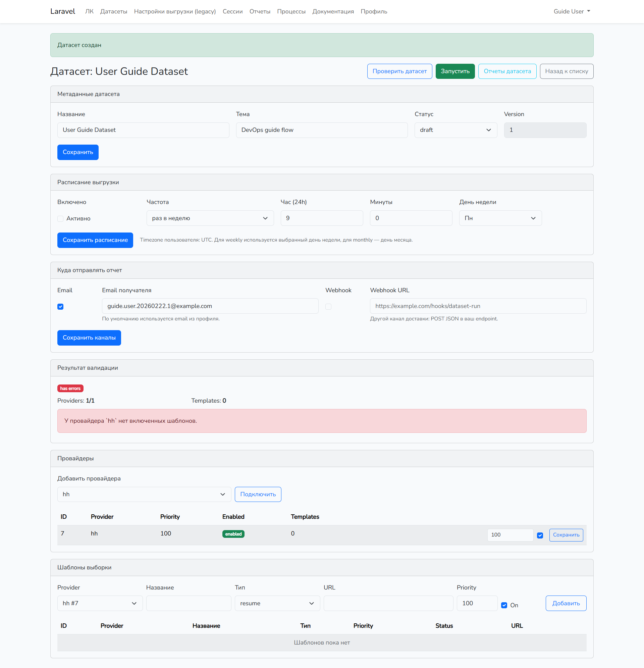Toggle the hh provider enabled checkbox
Screen dimensions: 644x668
540,535
